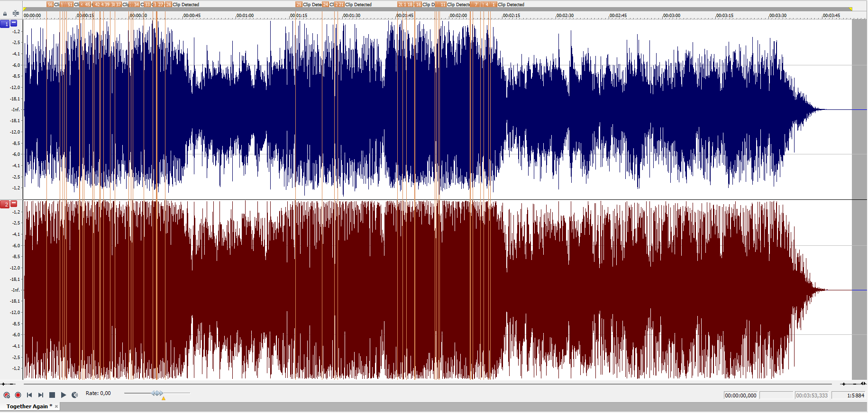Click the cursor position field showing 00:00:00,000
The width and height of the screenshot is (868, 413).
coord(740,395)
